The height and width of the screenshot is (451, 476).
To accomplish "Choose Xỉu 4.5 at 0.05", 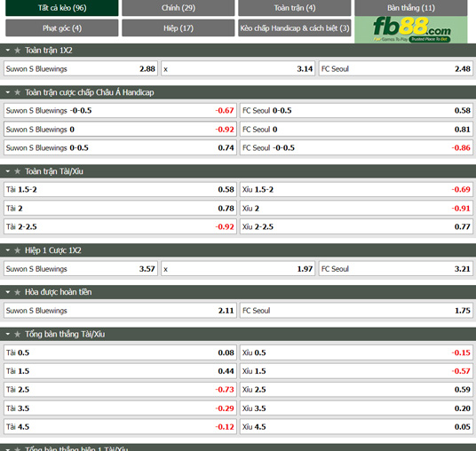I will tap(356, 427).
